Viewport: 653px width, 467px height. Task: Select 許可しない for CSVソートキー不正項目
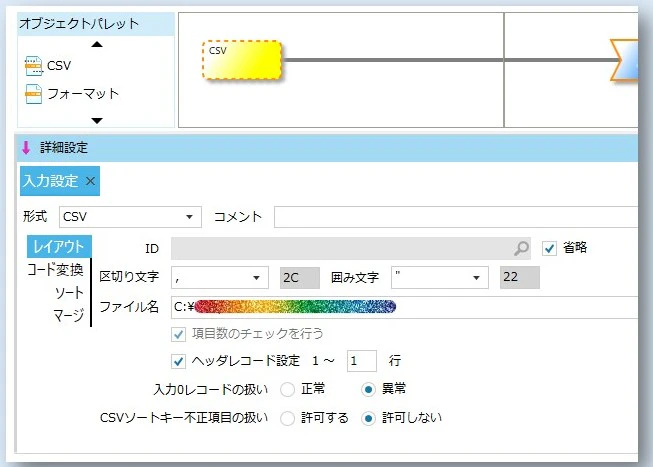coord(368,418)
